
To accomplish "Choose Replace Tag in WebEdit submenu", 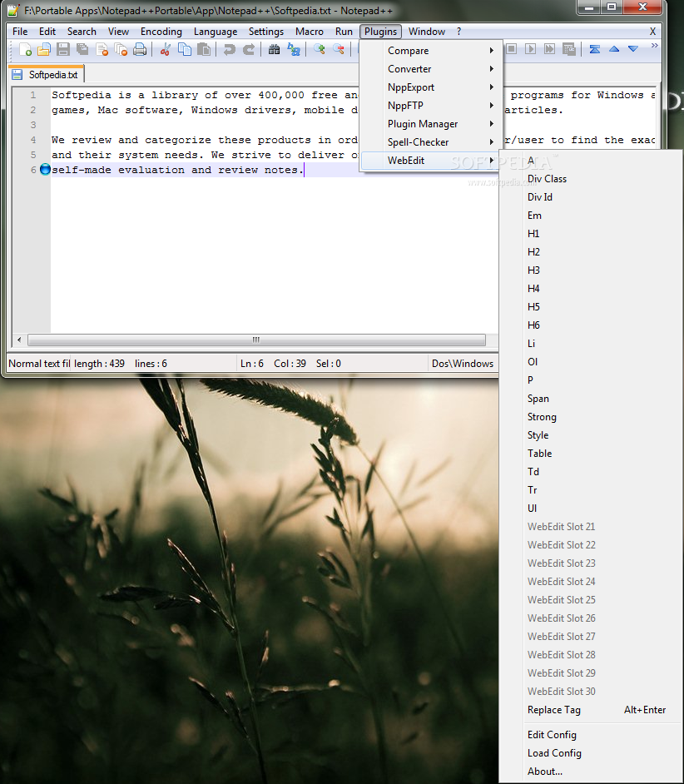I will pyautogui.click(x=591, y=710).
